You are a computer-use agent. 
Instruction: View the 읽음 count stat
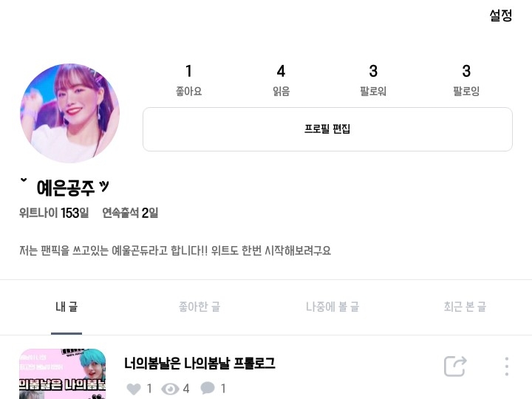(x=281, y=81)
